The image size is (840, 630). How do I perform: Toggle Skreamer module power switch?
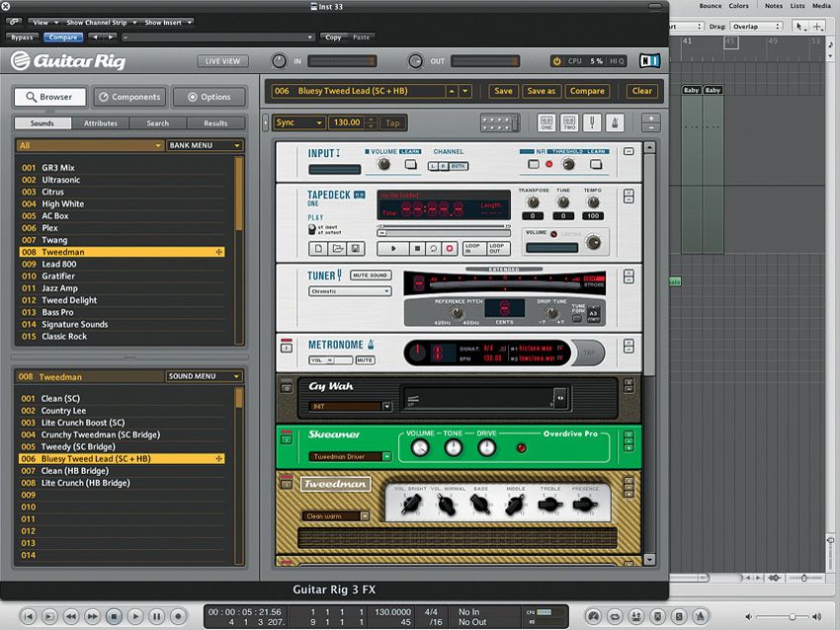[287, 438]
